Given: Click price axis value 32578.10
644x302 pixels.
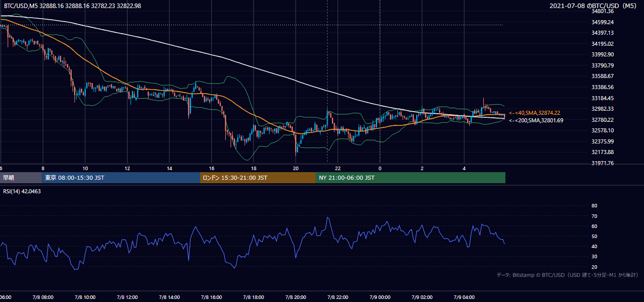Looking at the screenshot, I should pos(603,130).
